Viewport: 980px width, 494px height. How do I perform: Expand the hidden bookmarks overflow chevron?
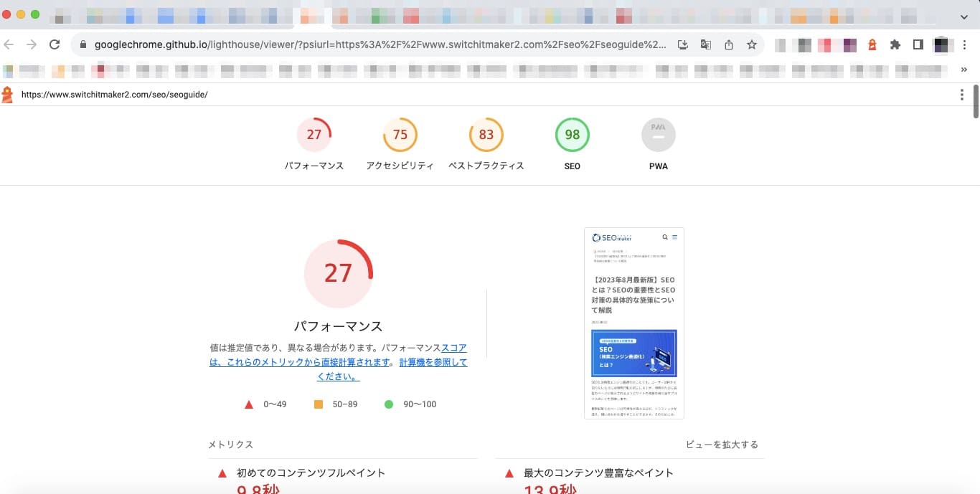963,70
